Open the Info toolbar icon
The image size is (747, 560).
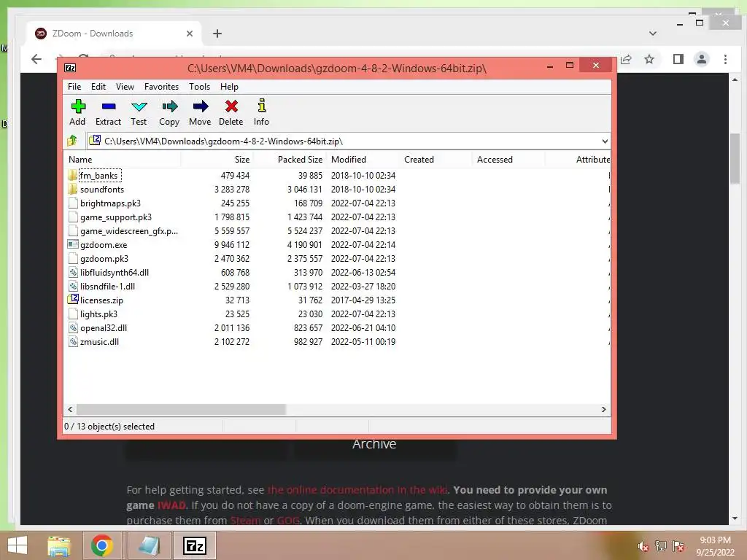coord(261,112)
